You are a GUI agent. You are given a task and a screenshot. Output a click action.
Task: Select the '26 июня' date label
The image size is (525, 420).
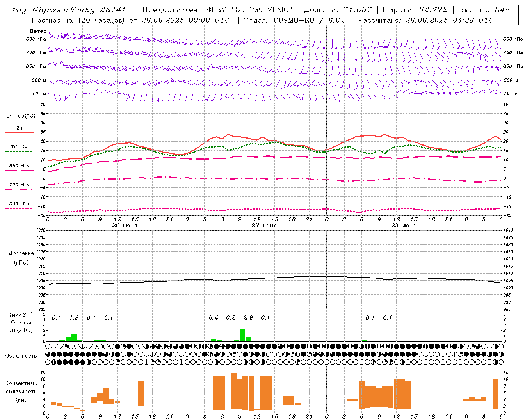(x=125, y=226)
